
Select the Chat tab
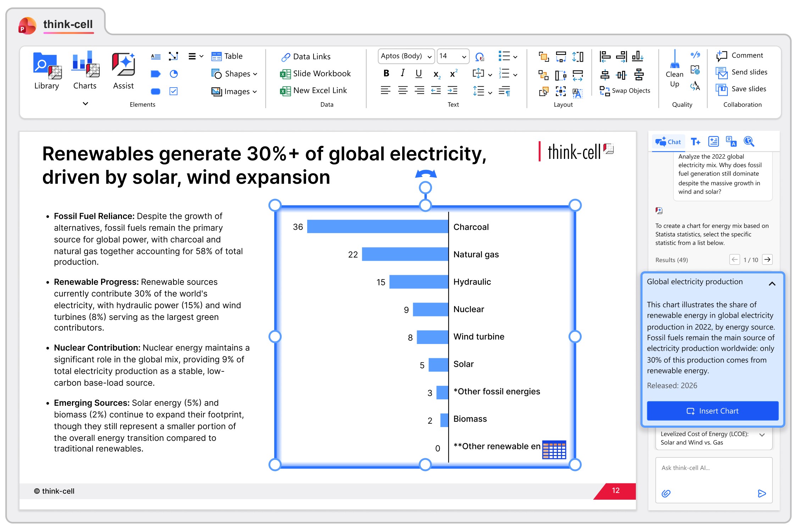pos(668,142)
